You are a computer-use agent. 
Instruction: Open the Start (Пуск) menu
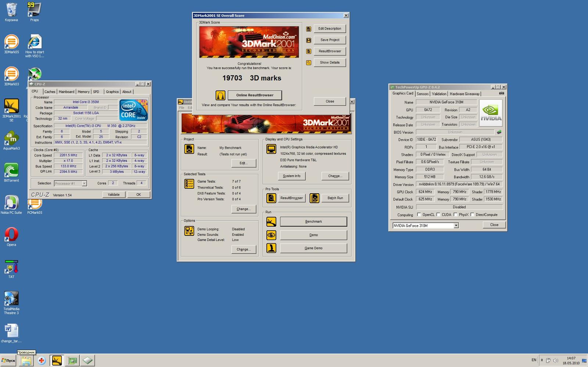pos(8,361)
